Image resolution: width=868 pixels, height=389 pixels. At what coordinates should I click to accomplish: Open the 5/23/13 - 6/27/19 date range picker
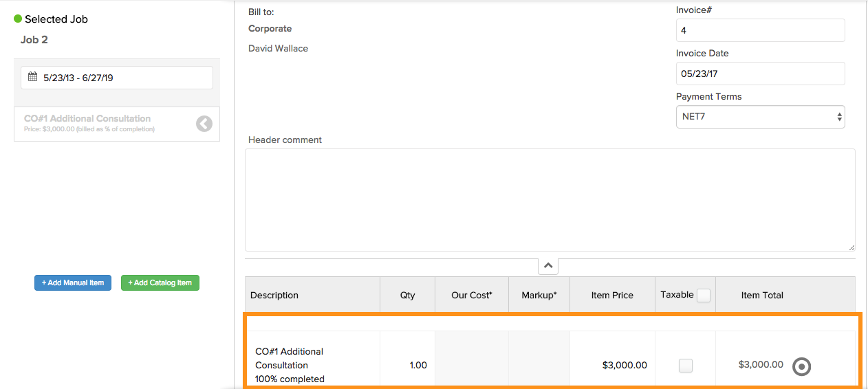pos(117,78)
